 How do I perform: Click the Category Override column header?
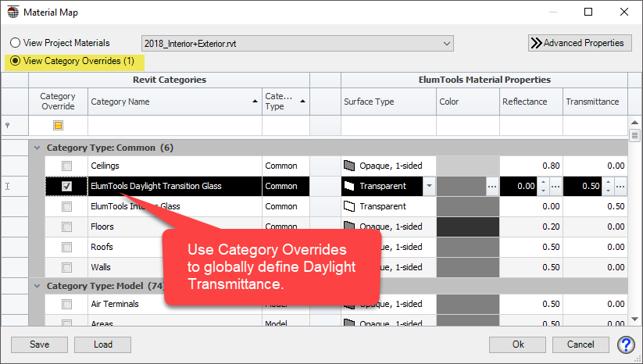coord(58,102)
